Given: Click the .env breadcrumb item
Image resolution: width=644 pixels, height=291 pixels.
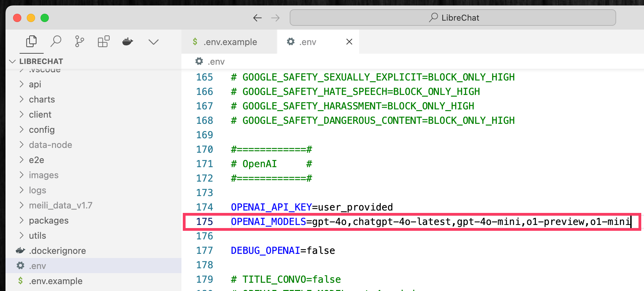Looking at the screenshot, I should click(215, 62).
